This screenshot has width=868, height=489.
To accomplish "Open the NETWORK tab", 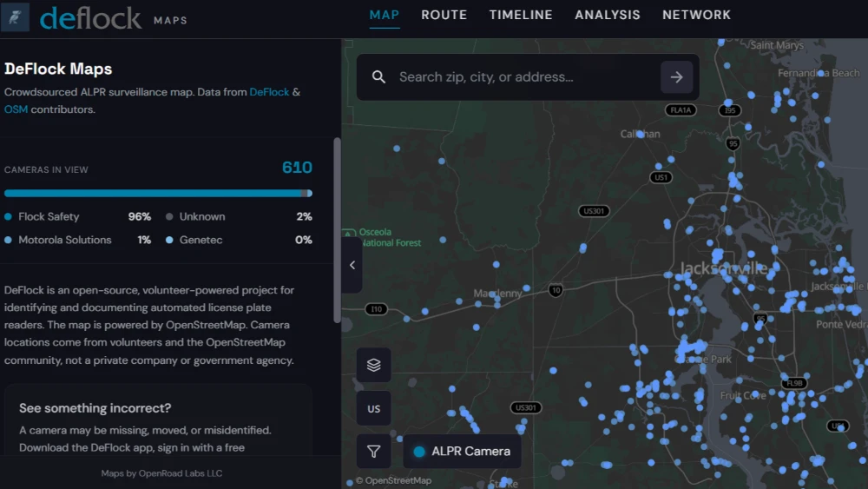I will [x=696, y=15].
